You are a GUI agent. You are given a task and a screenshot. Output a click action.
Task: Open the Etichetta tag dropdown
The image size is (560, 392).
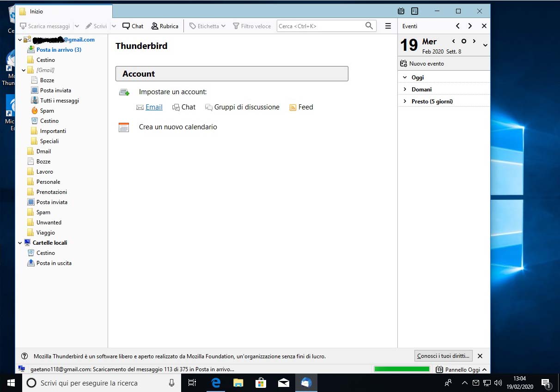click(207, 26)
